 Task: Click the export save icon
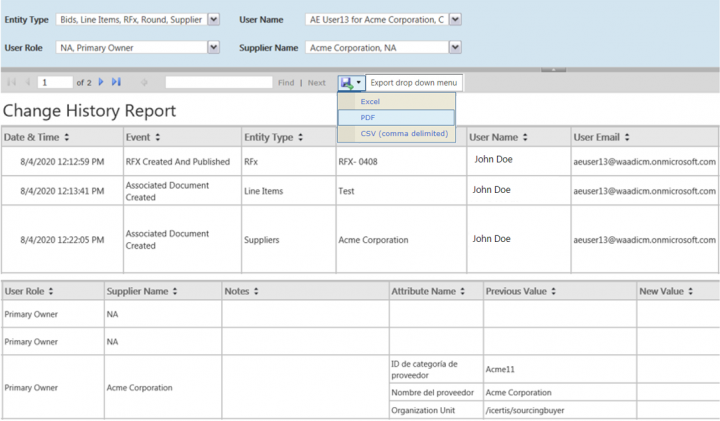point(346,82)
